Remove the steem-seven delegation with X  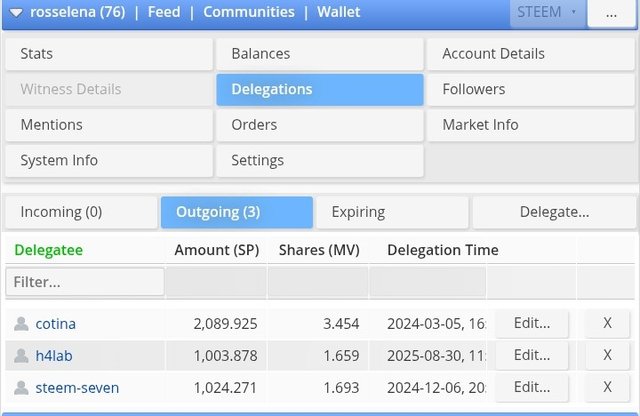coord(607,387)
